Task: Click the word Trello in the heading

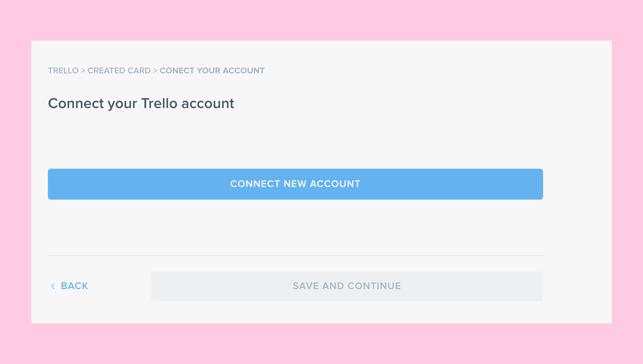Action: [159, 104]
